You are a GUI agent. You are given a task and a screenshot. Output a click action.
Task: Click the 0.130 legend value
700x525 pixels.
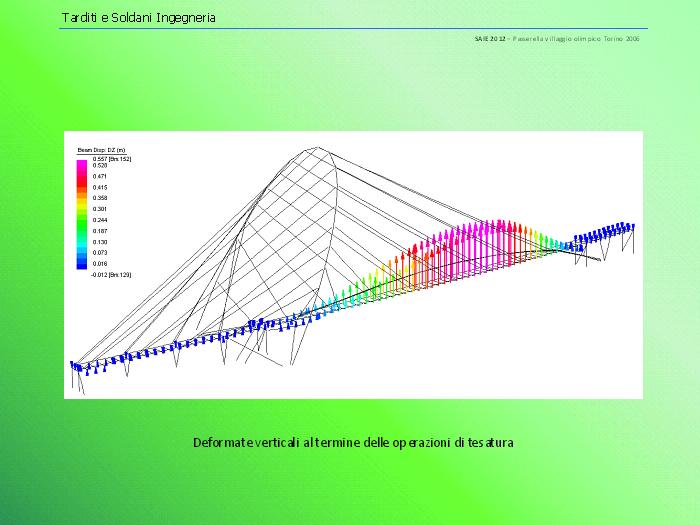click(100, 242)
